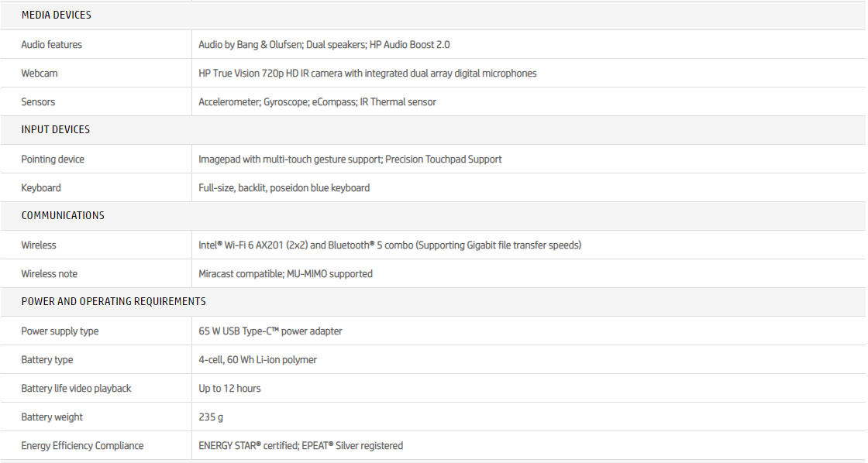Image resolution: width=868 pixels, height=463 pixels.
Task: Click the Power supply type label
Action: (x=60, y=331)
